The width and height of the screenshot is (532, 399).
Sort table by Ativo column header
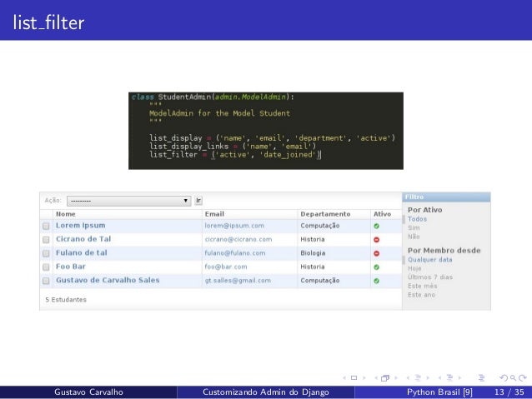click(383, 214)
